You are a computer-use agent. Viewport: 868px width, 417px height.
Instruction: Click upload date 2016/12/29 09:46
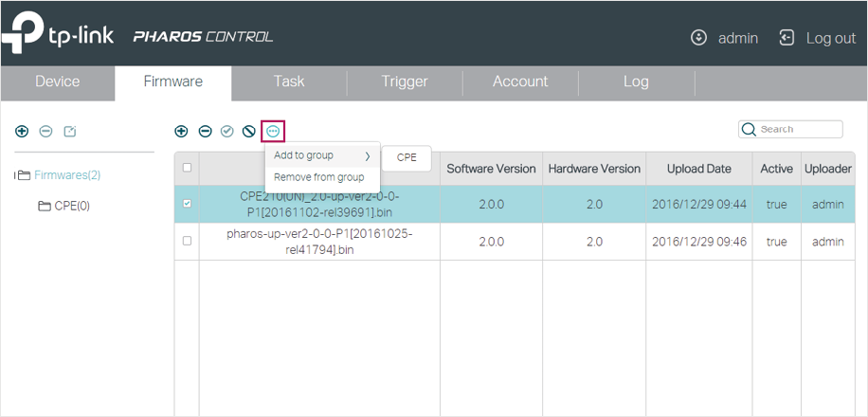[698, 242]
